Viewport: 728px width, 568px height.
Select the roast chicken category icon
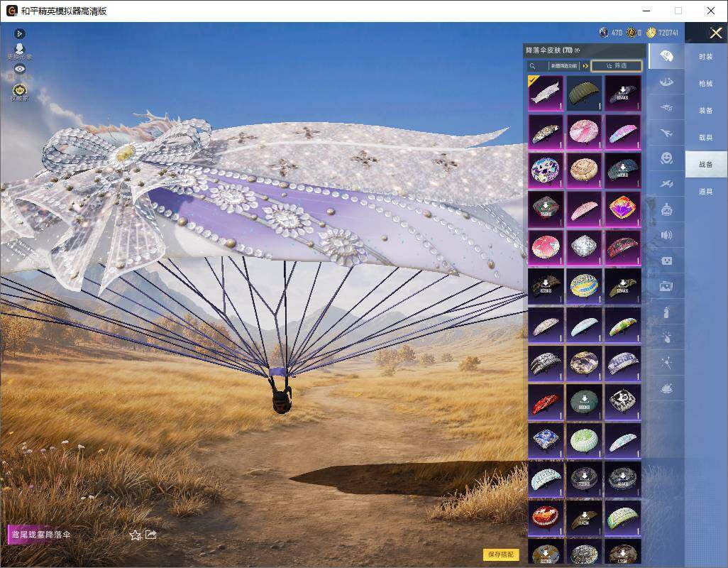[x=666, y=388]
